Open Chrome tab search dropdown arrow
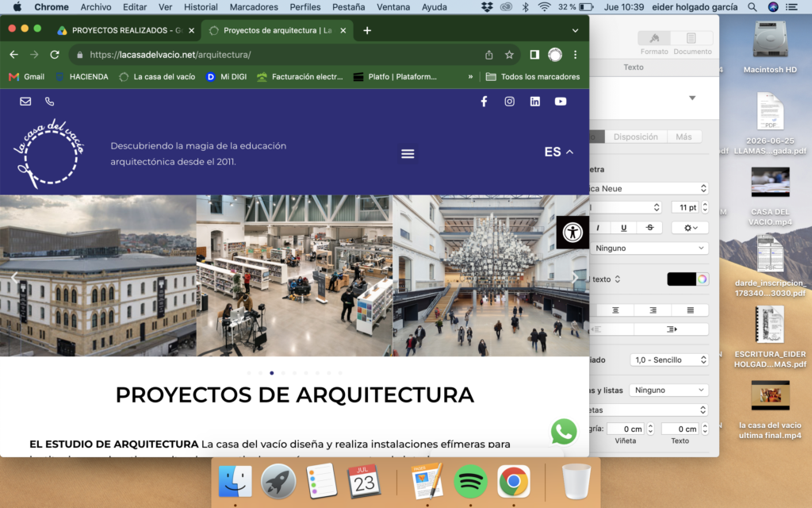 point(575,31)
